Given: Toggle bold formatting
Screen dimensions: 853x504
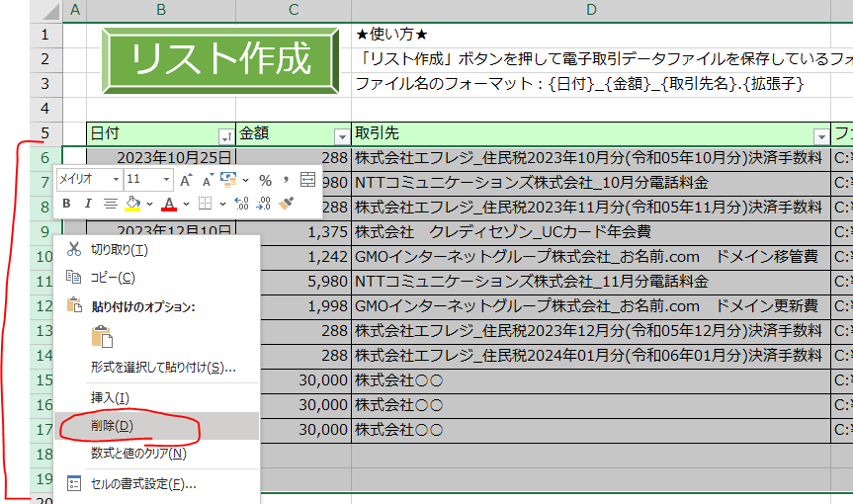Looking at the screenshot, I should click(x=66, y=204).
